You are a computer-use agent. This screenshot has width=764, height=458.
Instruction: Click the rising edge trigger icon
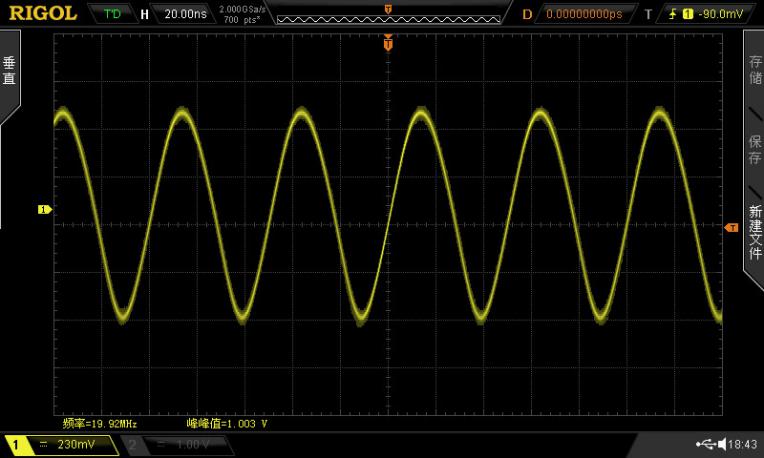click(673, 14)
